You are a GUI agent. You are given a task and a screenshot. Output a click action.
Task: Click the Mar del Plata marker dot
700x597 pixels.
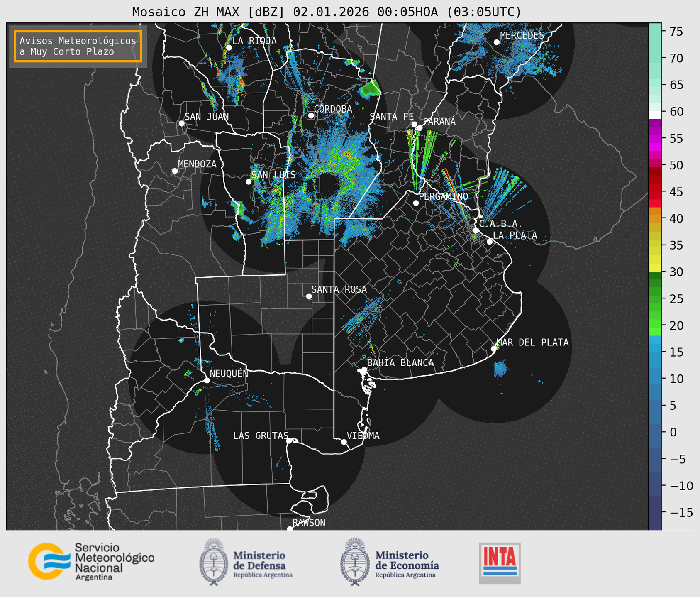click(494, 349)
